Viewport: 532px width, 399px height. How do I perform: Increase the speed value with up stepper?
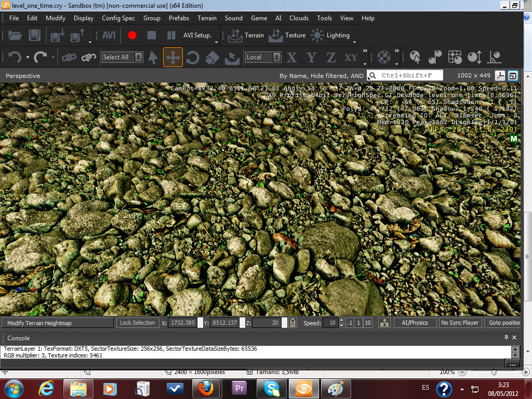(341, 320)
